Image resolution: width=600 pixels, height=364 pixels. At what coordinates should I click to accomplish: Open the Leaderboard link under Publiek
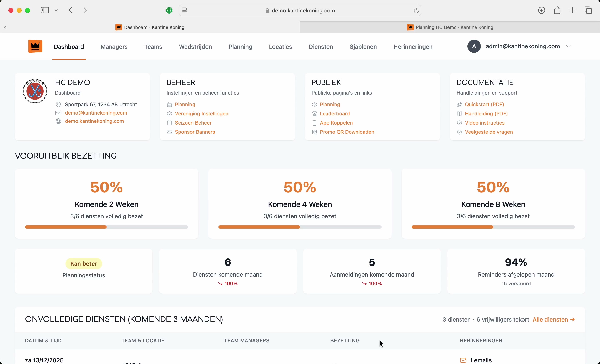tap(335, 114)
